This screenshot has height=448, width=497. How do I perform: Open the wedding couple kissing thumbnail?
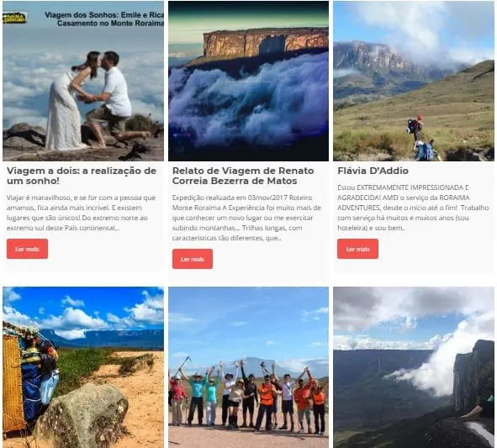pyautogui.click(x=83, y=81)
